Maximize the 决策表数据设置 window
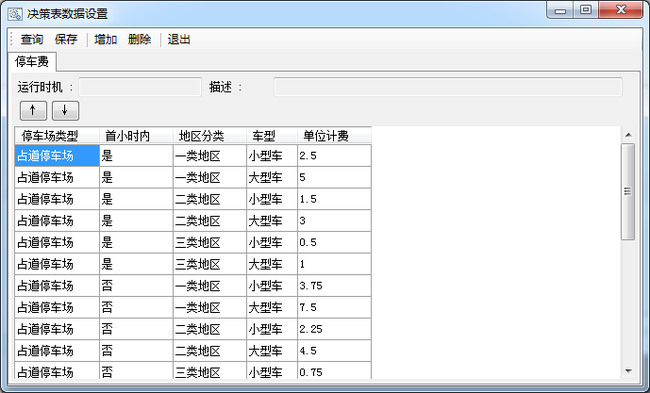 point(586,10)
